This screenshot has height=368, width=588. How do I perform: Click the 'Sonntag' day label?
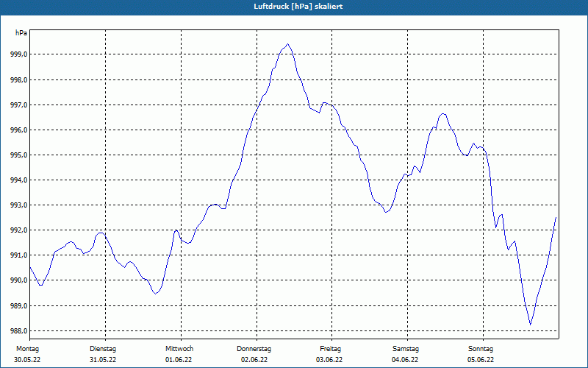click(481, 349)
